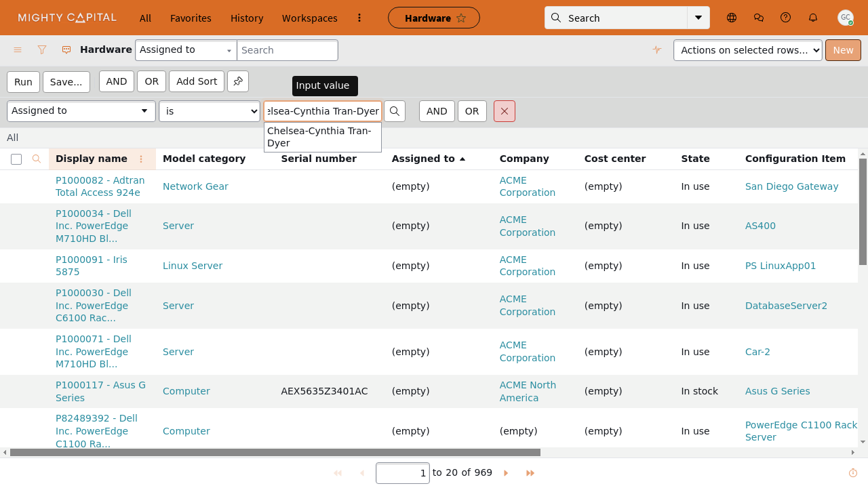868x488 pixels.
Task: Open the GC user avatar menu
Action: (846, 18)
